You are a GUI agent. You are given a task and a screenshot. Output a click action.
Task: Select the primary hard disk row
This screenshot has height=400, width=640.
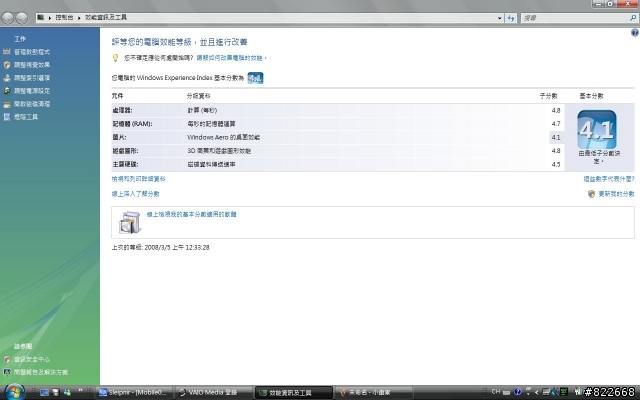[x=338, y=164]
